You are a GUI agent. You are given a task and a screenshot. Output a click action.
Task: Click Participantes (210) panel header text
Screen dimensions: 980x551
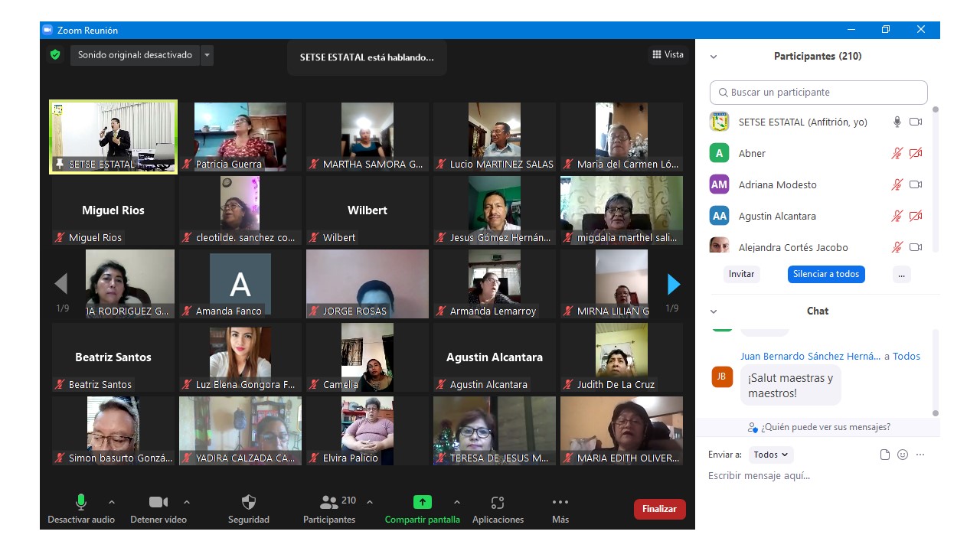tap(818, 57)
